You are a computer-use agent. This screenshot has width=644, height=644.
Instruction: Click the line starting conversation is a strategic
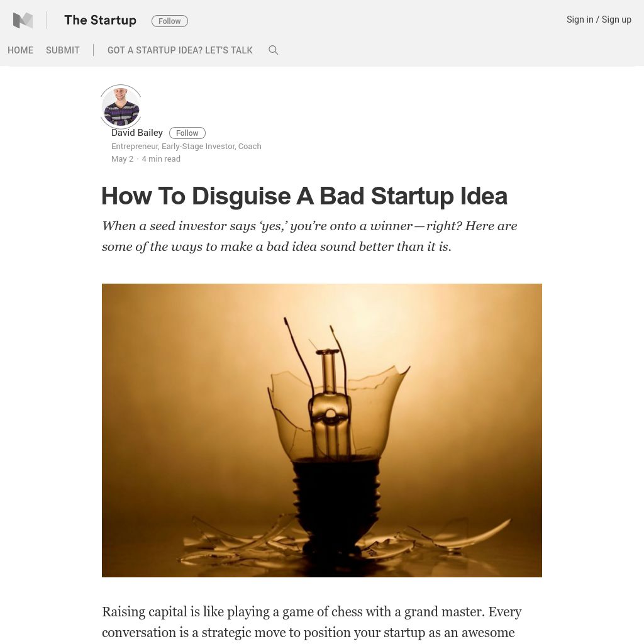click(x=308, y=632)
